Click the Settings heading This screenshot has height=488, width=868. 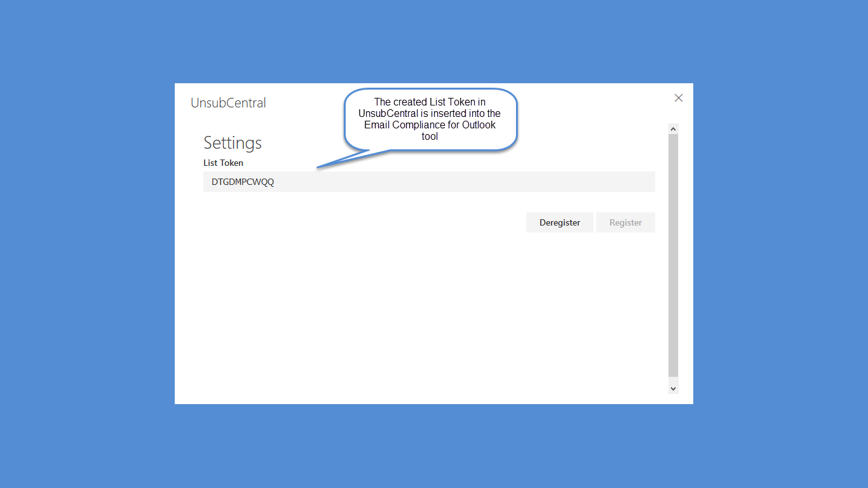point(233,143)
